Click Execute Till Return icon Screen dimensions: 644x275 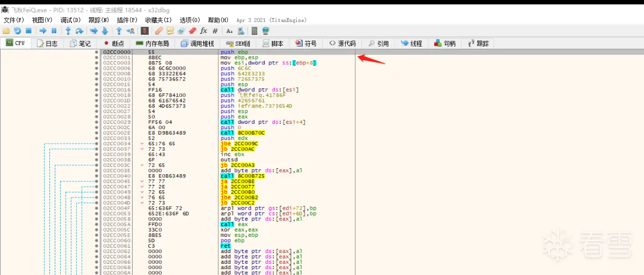(x=119, y=31)
